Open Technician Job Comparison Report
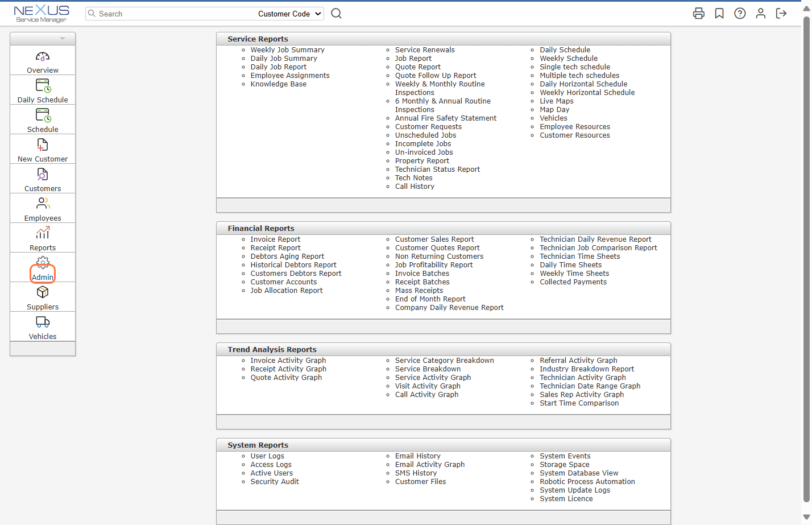Image resolution: width=812 pixels, height=525 pixels. click(598, 248)
